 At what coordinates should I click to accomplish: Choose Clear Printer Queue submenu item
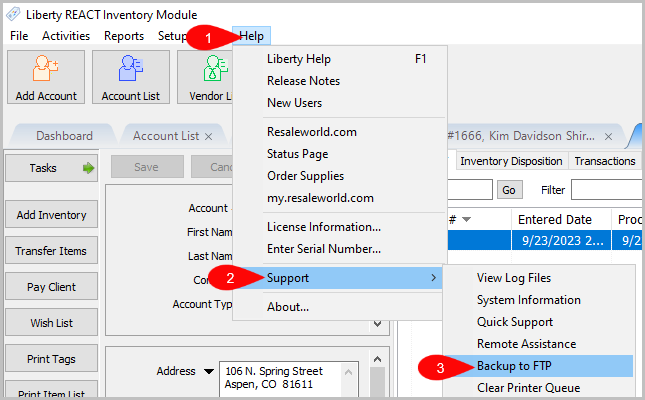(x=538, y=388)
